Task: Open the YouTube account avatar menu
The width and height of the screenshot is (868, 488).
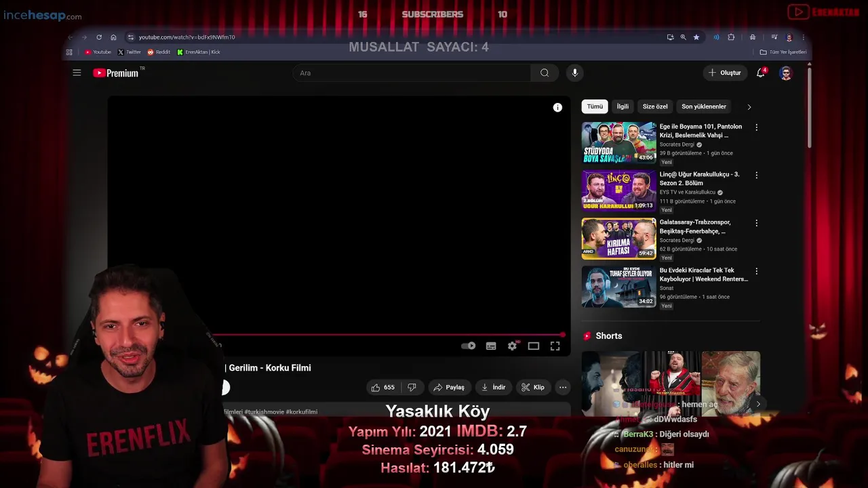Action: (786, 73)
